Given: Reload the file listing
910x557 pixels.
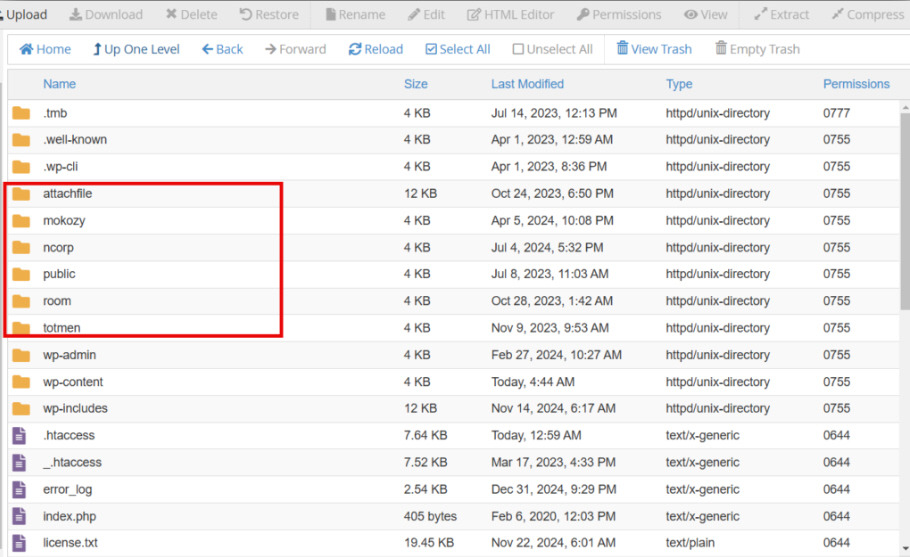Looking at the screenshot, I should tap(375, 49).
